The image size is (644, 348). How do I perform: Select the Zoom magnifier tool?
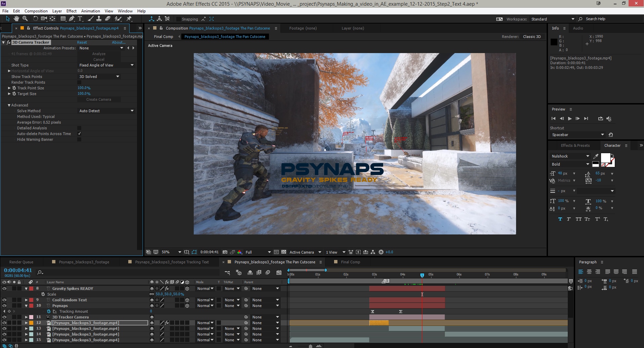[x=25, y=19]
